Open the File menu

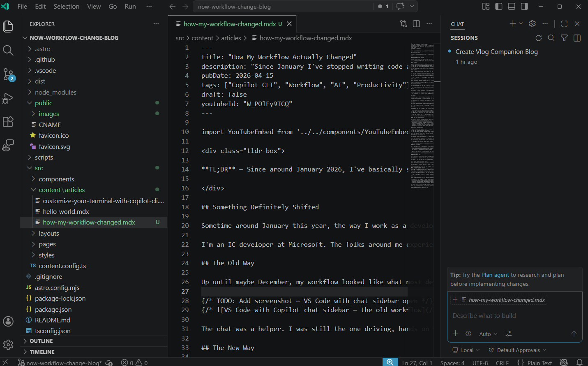22,7
